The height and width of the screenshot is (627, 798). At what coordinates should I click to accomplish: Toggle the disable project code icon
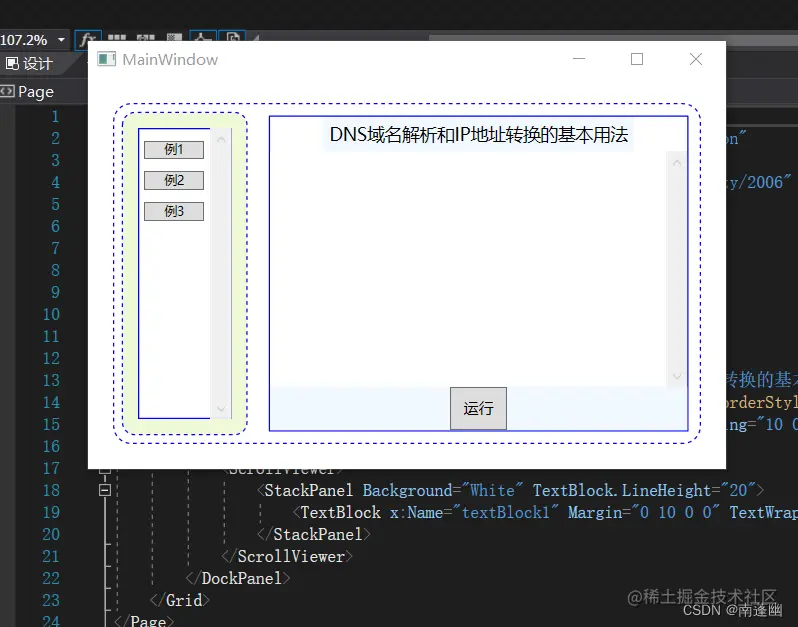(232, 37)
